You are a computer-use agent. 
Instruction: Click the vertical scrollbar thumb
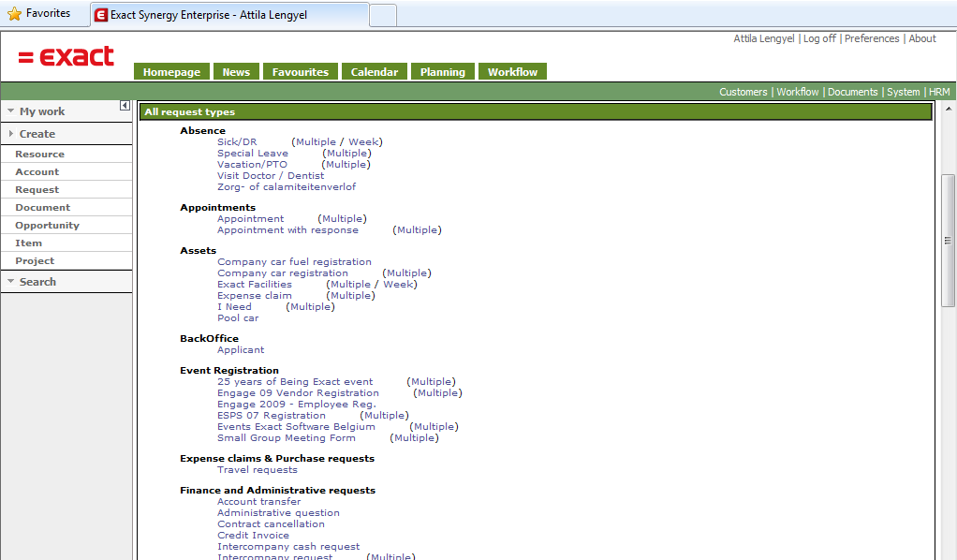(x=948, y=241)
